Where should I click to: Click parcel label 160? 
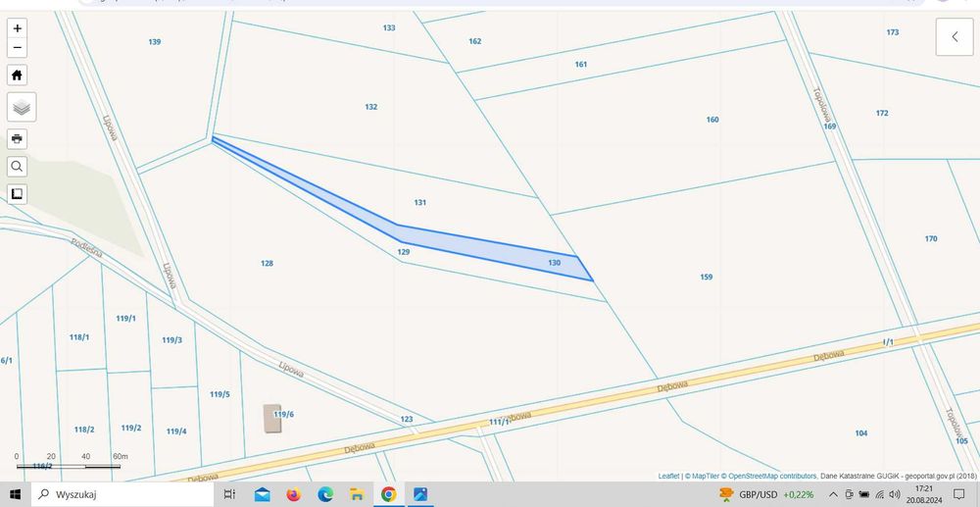tap(712, 120)
